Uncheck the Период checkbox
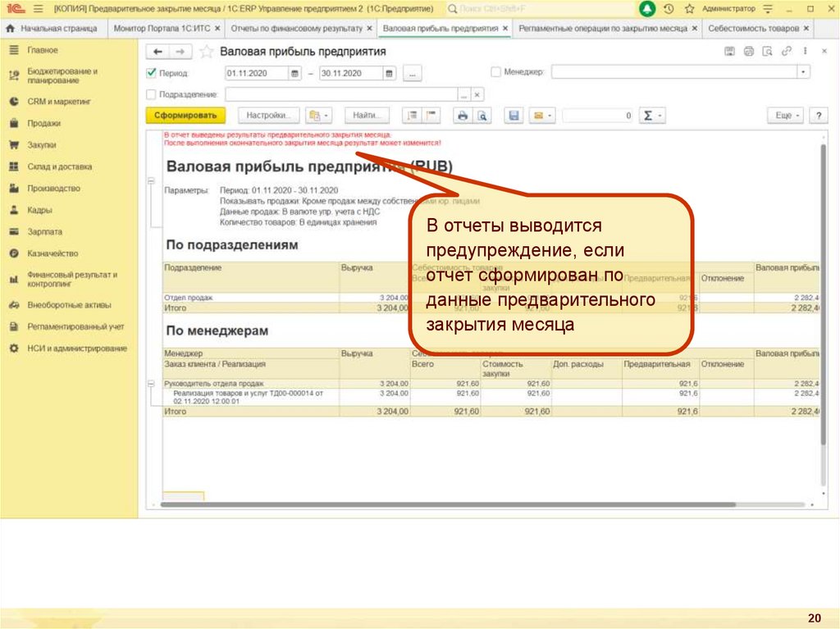The image size is (840, 629). pos(151,72)
